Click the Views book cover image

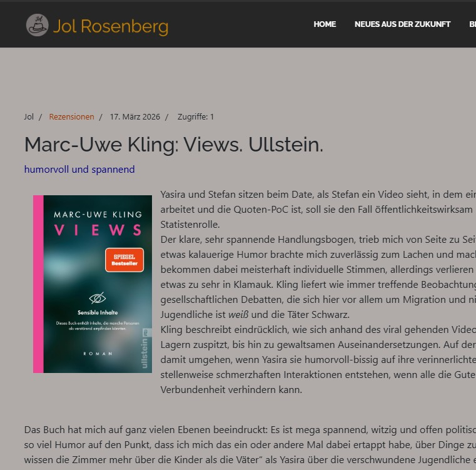[93, 284]
